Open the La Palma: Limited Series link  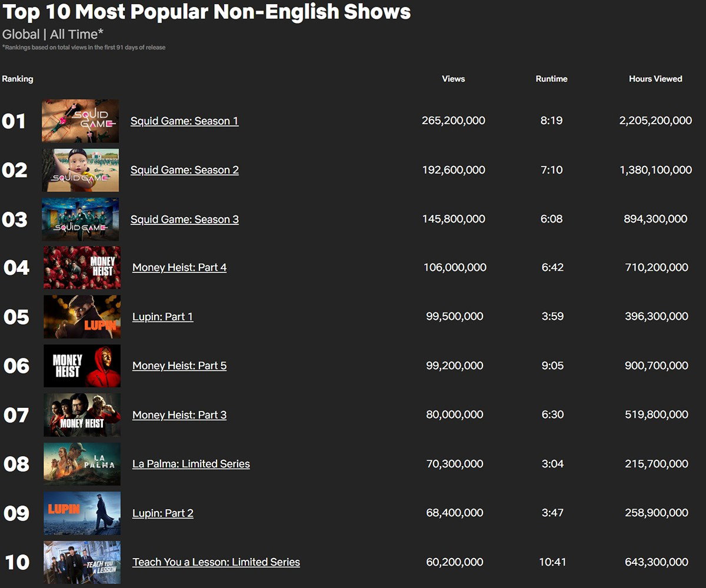coord(191,464)
